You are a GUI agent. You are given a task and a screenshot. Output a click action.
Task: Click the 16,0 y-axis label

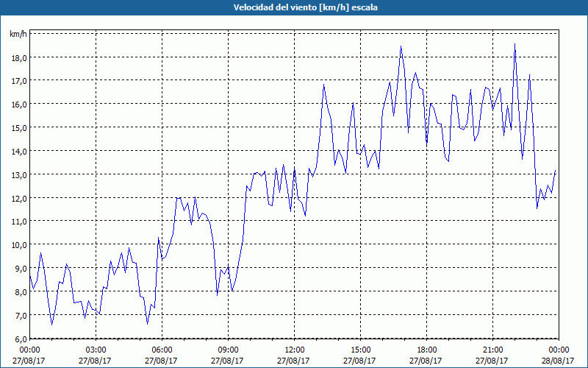click(20, 105)
